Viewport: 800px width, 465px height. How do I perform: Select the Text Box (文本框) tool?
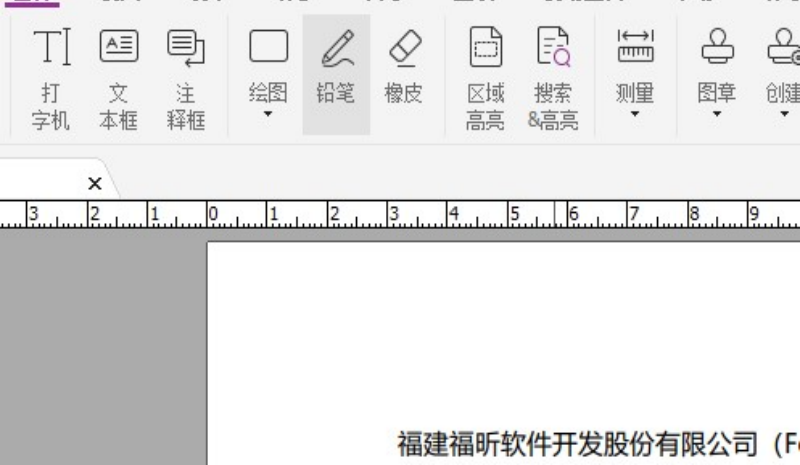[x=118, y=78]
